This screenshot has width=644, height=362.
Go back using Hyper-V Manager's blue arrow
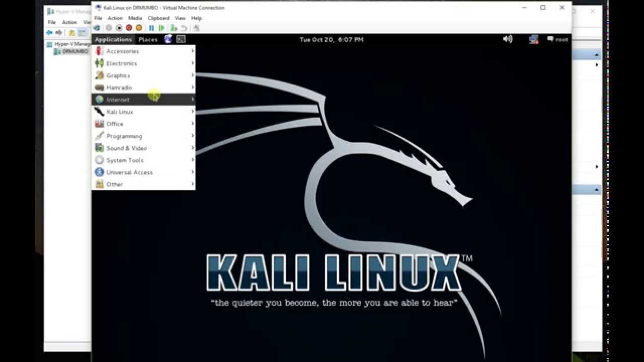click(x=49, y=33)
